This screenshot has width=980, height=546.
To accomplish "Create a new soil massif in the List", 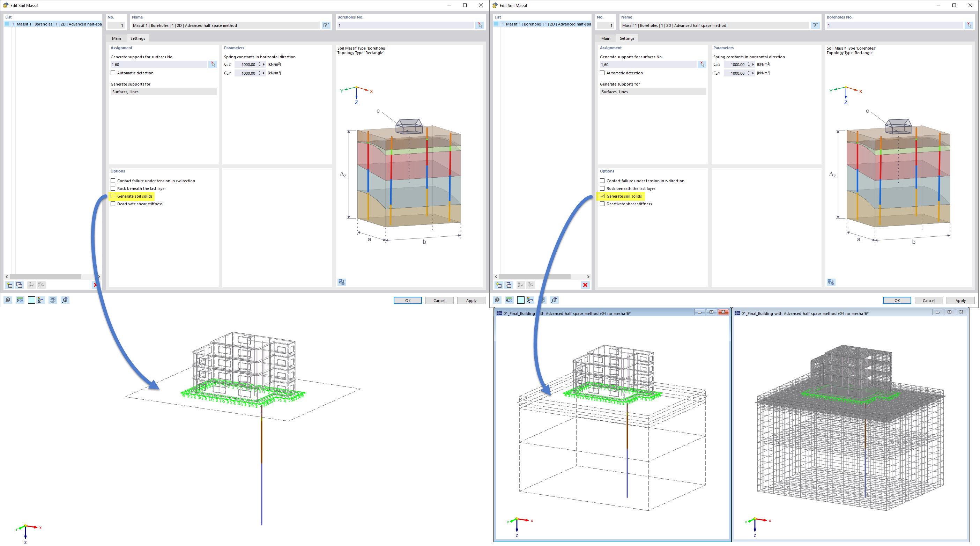I will (9, 285).
